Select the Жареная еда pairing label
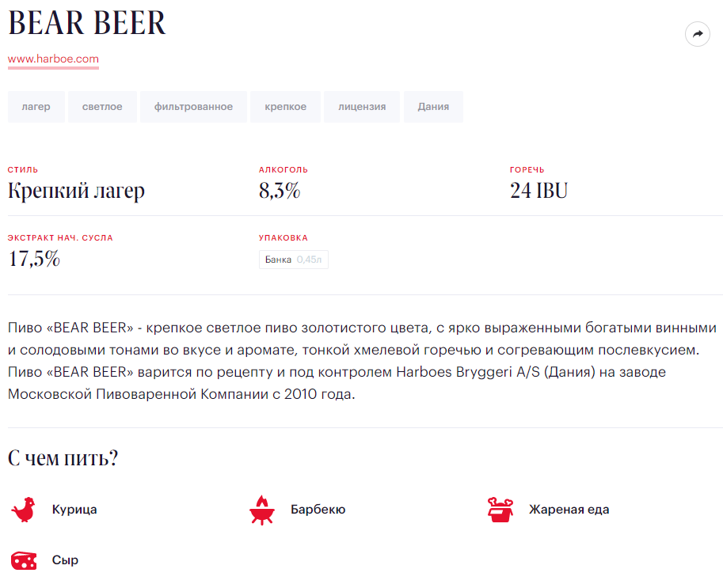723x588 pixels. tap(569, 510)
